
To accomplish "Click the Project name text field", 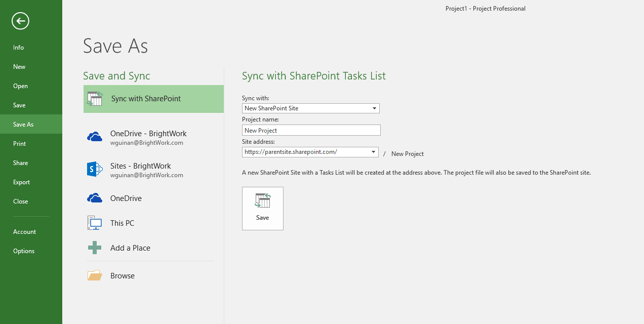I will tap(311, 130).
